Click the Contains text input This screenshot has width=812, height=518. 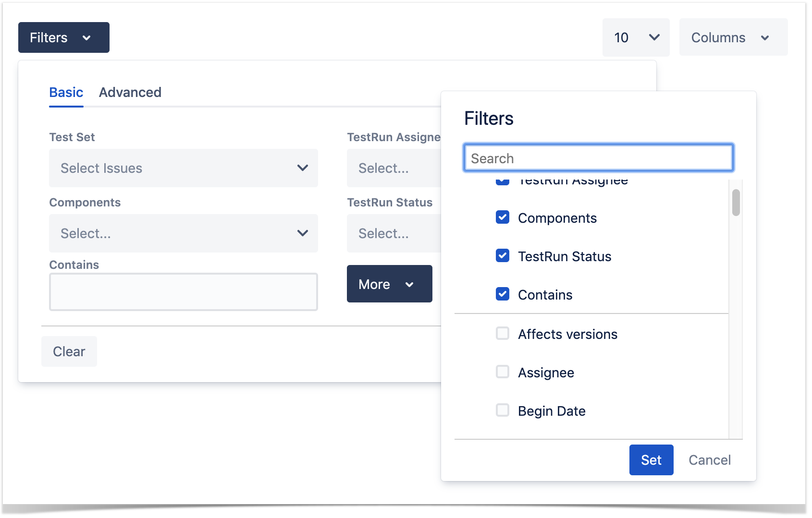(x=184, y=292)
